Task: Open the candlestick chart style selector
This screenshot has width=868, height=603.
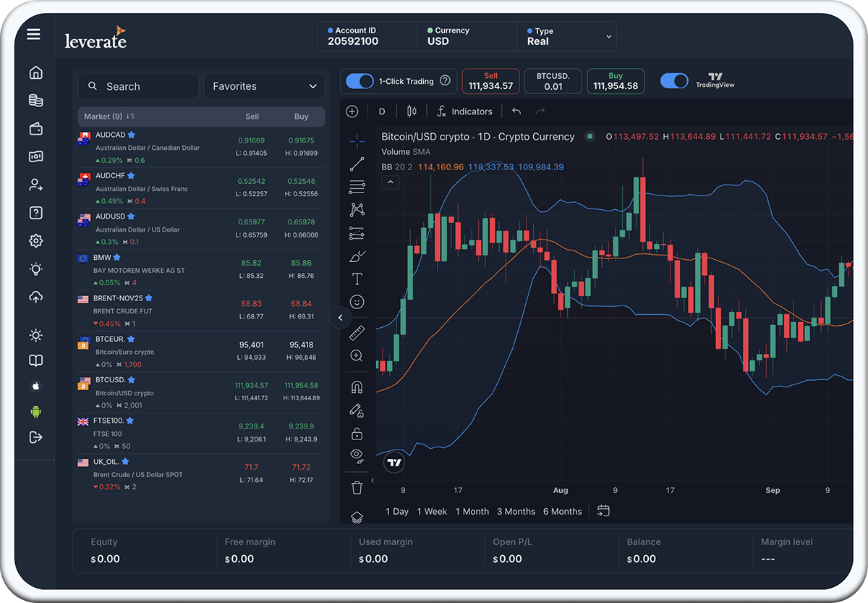Action: (x=412, y=111)
